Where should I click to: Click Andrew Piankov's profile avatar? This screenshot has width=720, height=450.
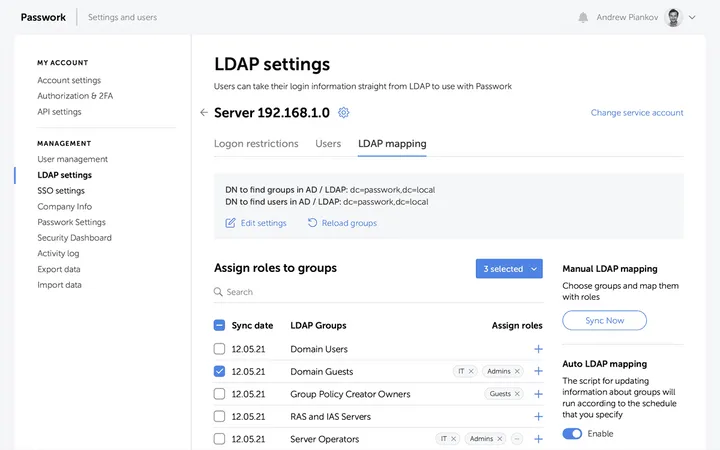[x=673, y=17]
